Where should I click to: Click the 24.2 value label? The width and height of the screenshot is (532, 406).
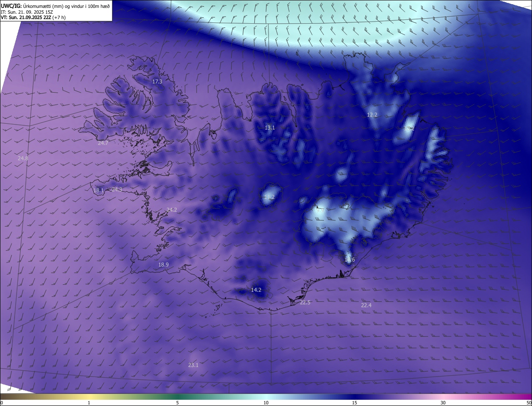(172, 210)
